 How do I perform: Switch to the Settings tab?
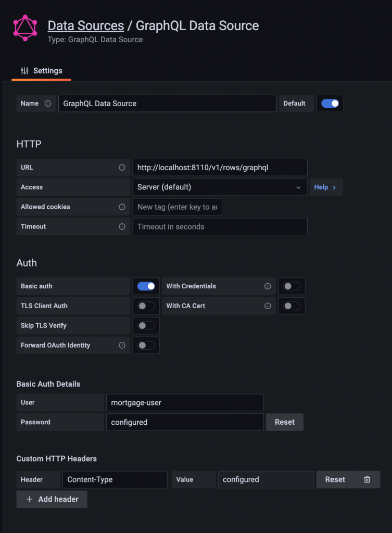point(41,71)
